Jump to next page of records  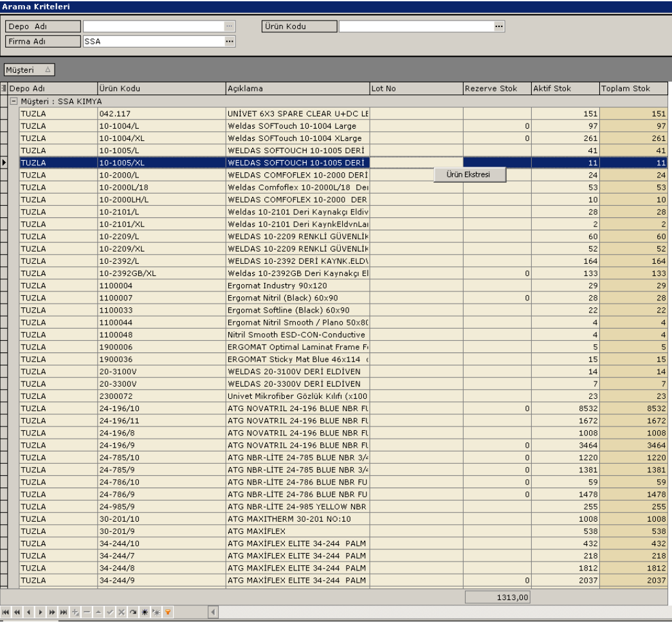click(52, 612)
